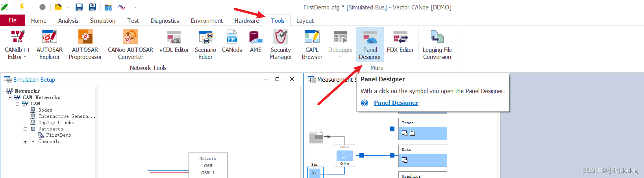Open CANoe AUTOSAR Converter
The width and height of the screenshot is (644, 178).
pyautogui.click(x=131, y=45)
